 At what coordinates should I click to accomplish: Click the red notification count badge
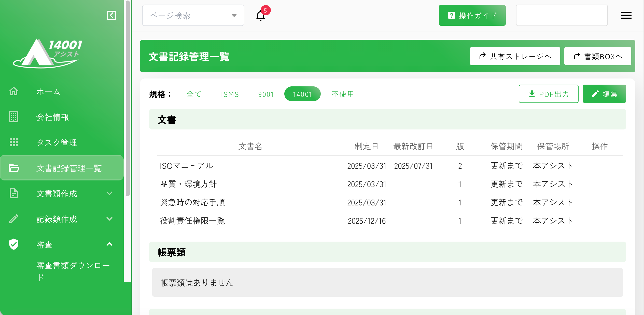pos(265,10)
